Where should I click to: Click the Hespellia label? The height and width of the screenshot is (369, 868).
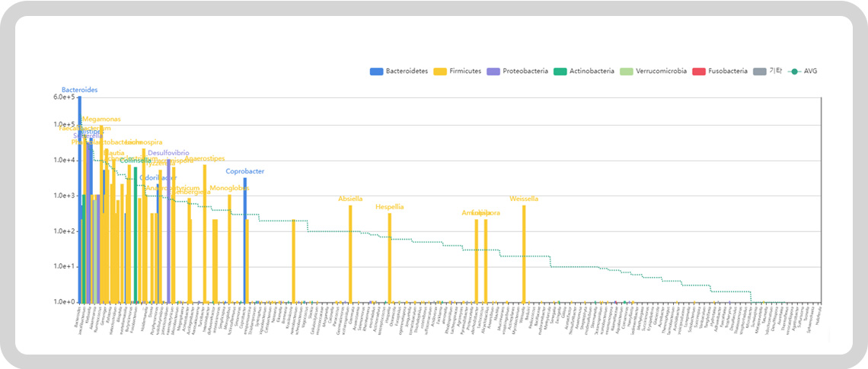click(390, 207)
